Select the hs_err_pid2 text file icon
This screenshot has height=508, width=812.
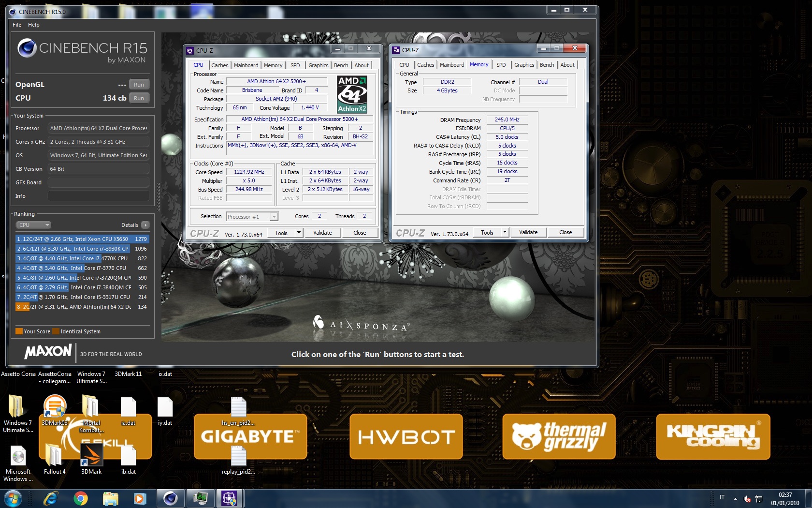[238, 407]
